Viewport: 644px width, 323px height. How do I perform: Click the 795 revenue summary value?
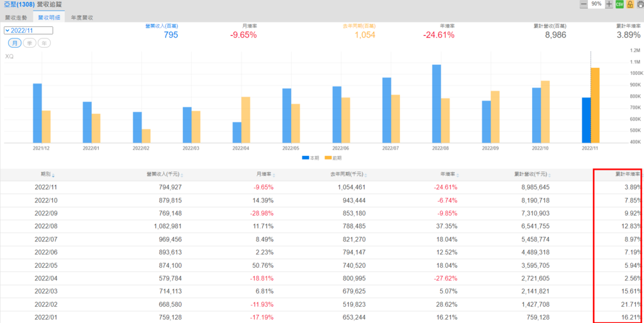tap(171, 35)
